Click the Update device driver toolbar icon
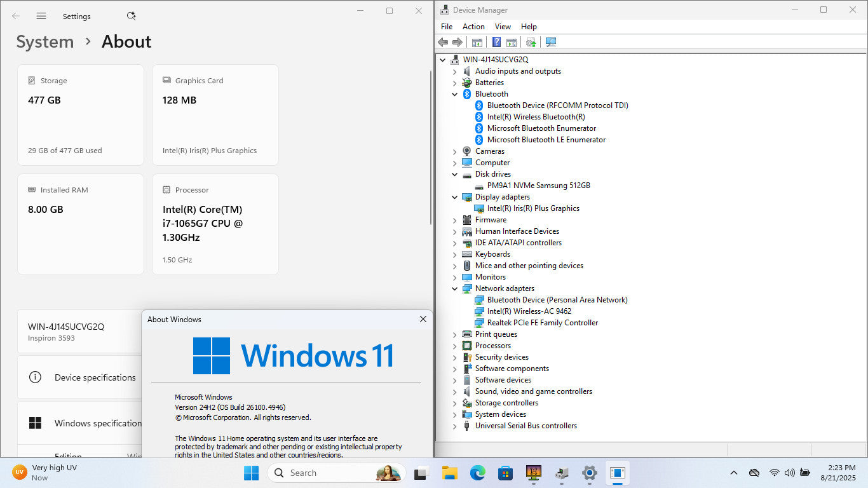 coord(531,42)
